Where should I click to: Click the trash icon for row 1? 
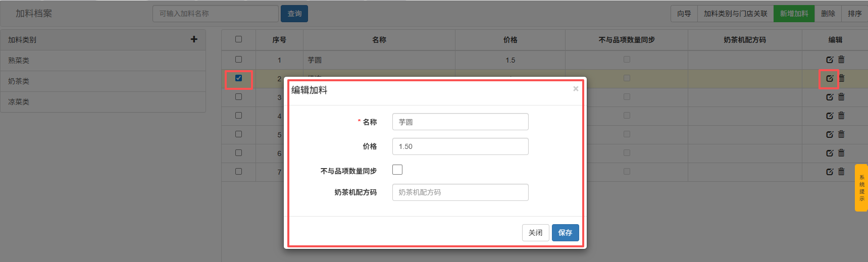pos(841,60)
